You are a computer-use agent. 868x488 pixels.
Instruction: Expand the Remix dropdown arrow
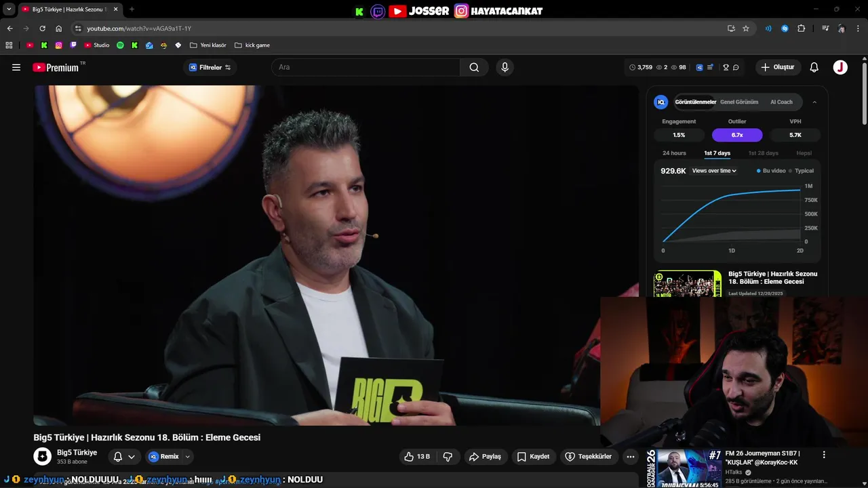pos(188,457)
